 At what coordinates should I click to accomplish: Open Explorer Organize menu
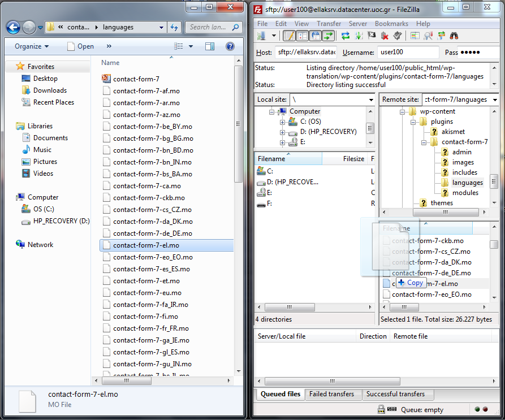click(32, 46)
